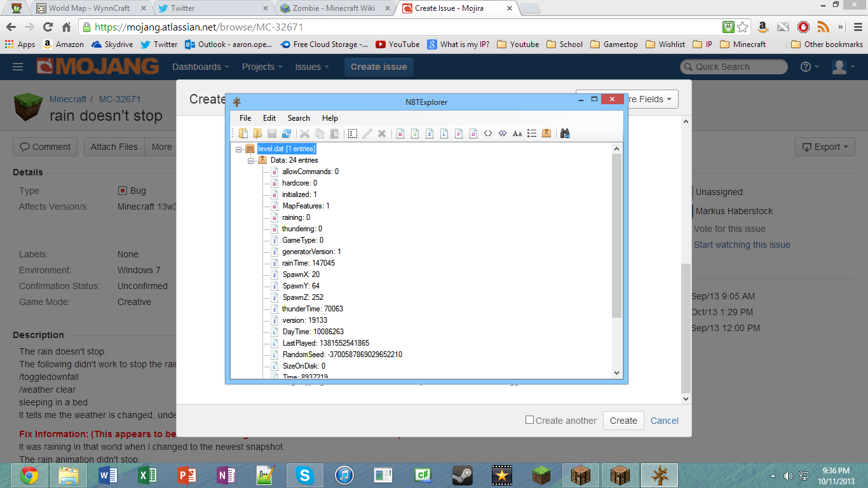Tick the Create another checkbox
Image resolution: width=868 pixels, height=488 pixels.
tap(529, 420)
